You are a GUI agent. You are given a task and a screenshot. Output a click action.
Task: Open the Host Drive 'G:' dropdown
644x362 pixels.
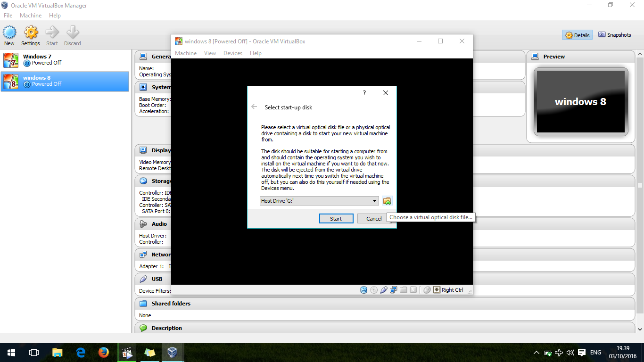[319, 201]
